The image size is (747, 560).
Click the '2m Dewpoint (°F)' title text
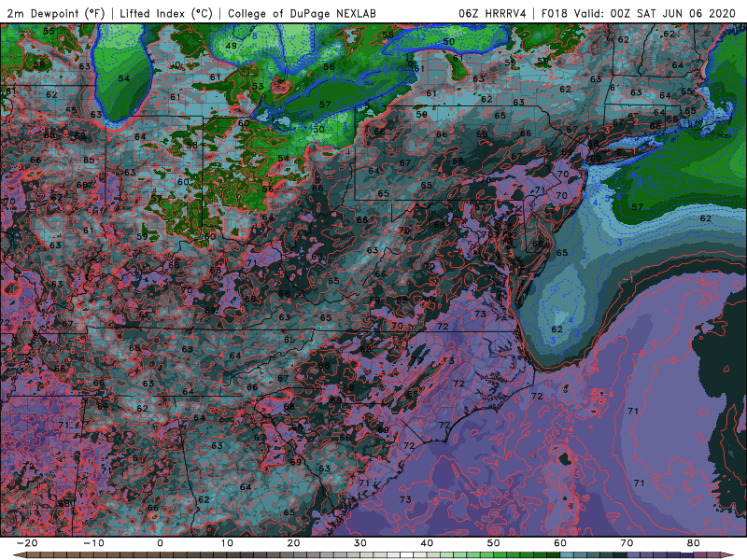point(55,13)
